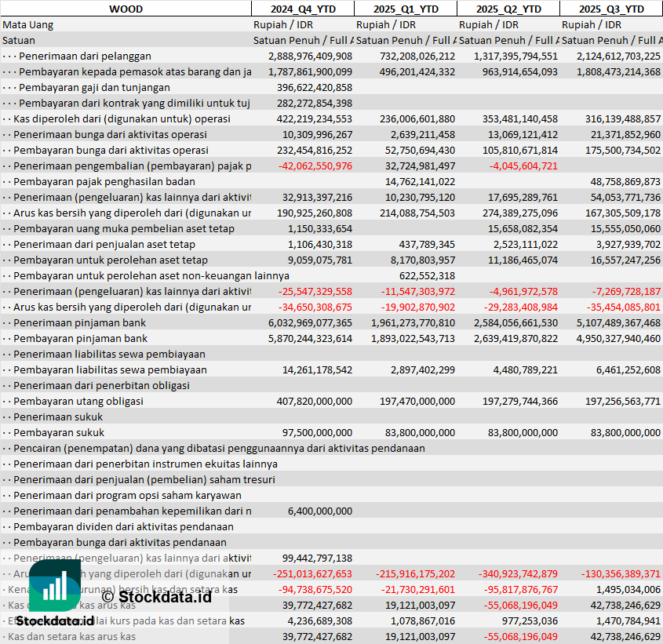Select the value 1,787,861,900,099
The height and width of the screenshot is (644, 663).
(310, 72)
